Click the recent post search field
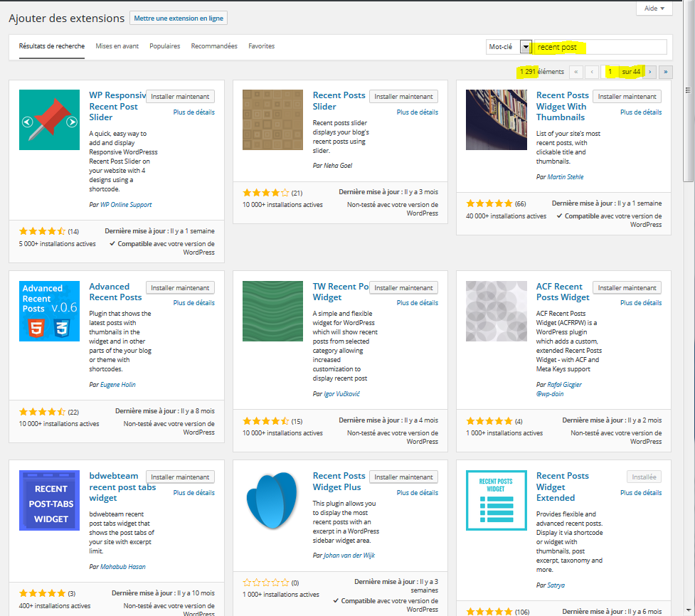 [601, 47]
